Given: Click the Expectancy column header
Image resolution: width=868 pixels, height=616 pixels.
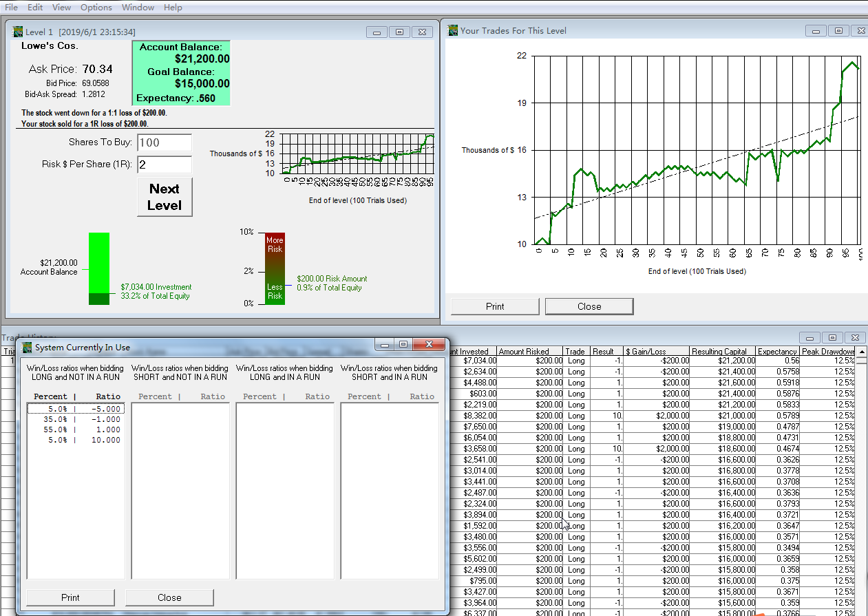Looking at the screenshot, I should (x=778, y=351).
